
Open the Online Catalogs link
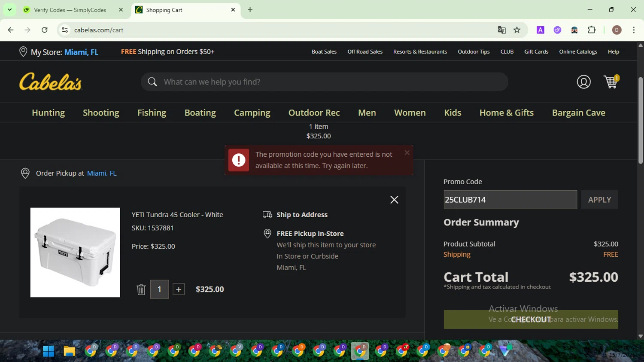point(578,52)
